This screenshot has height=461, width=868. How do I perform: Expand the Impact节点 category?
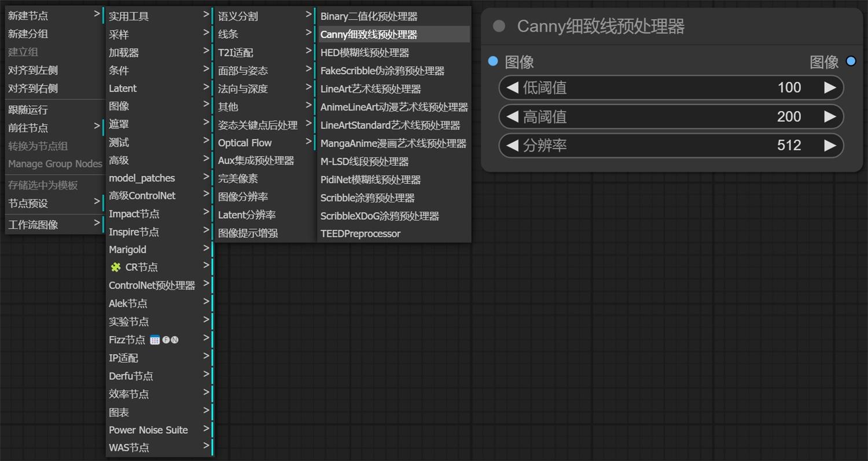[x=159, y=214]
